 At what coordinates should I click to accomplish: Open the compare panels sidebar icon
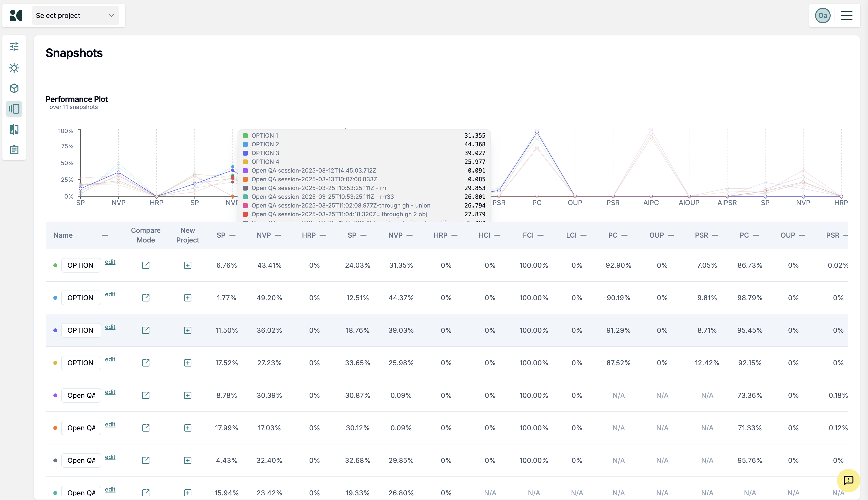click(x=14, y=129)
